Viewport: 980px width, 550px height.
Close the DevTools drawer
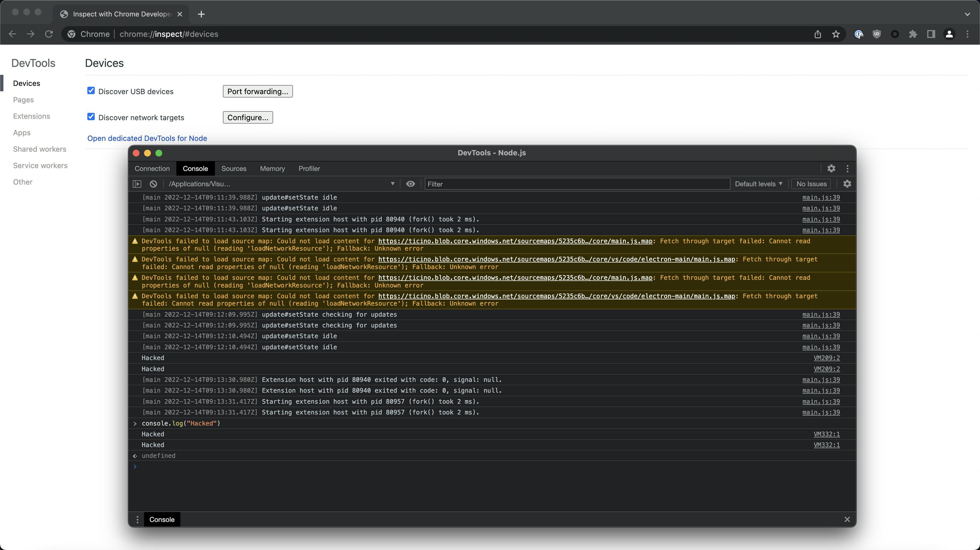pos(847,520)
